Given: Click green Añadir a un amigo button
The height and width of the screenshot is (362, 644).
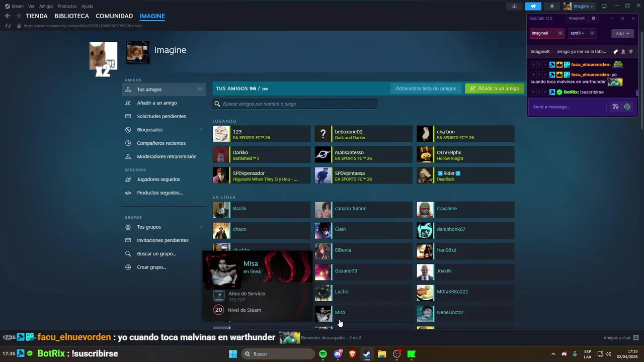Looking at the screenshot, I should click(495, 88).
